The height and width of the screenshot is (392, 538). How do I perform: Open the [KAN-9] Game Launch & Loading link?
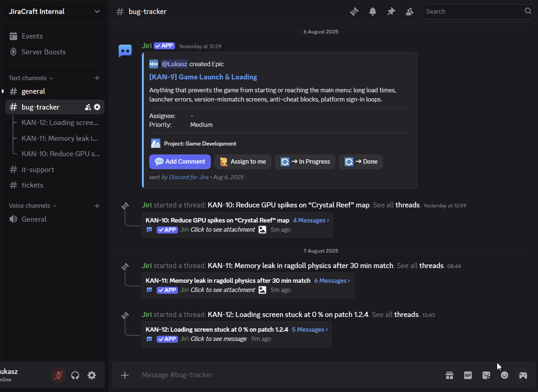[x=203, y=77]
